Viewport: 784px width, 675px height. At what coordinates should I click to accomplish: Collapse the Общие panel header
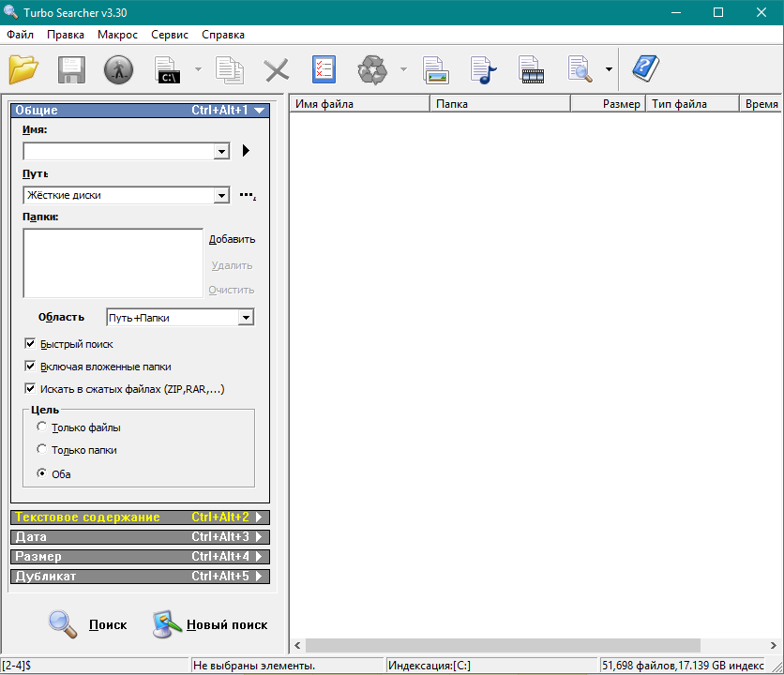point(140,110)
